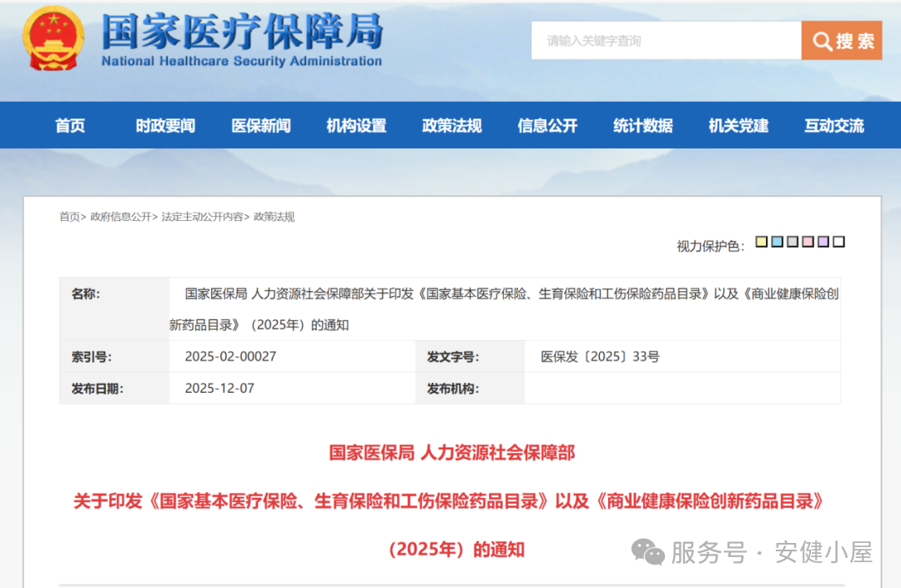Pick the purple eye-protection color swatch
This screenshot has width=901, height=588.
[x=823, y=242]
